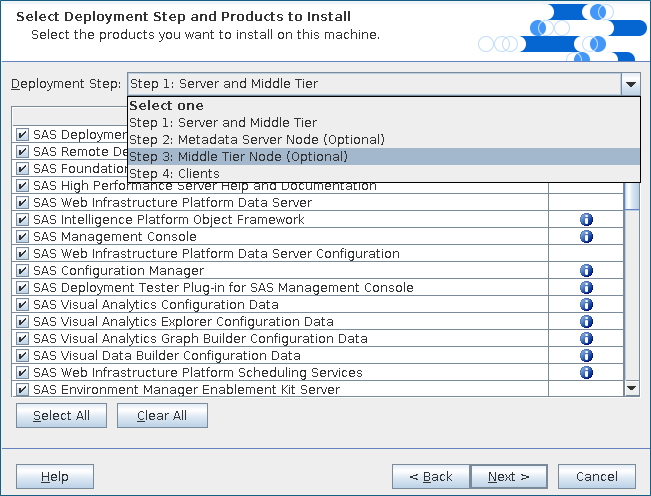
Task: Uncheck SAS Management Console checkbox
Action: point(22,237)
